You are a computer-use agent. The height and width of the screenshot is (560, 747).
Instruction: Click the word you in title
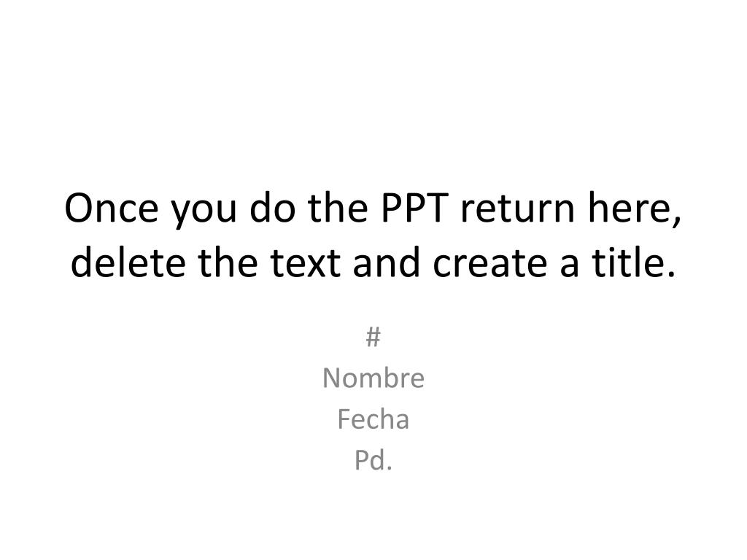pos(204,212)
